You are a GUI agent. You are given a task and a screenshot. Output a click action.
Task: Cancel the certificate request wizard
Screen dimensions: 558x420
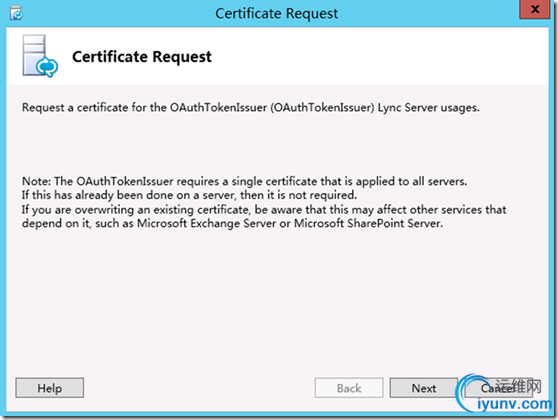(x=498, y=388)
